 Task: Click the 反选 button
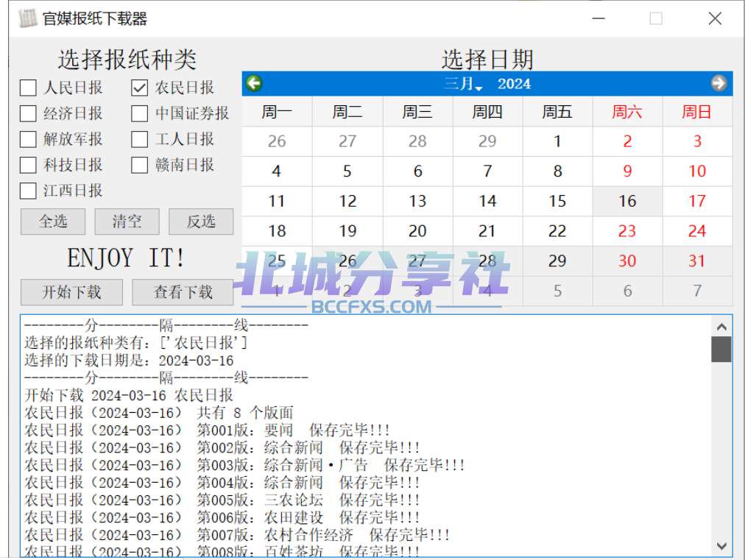(x=201, y=221)
